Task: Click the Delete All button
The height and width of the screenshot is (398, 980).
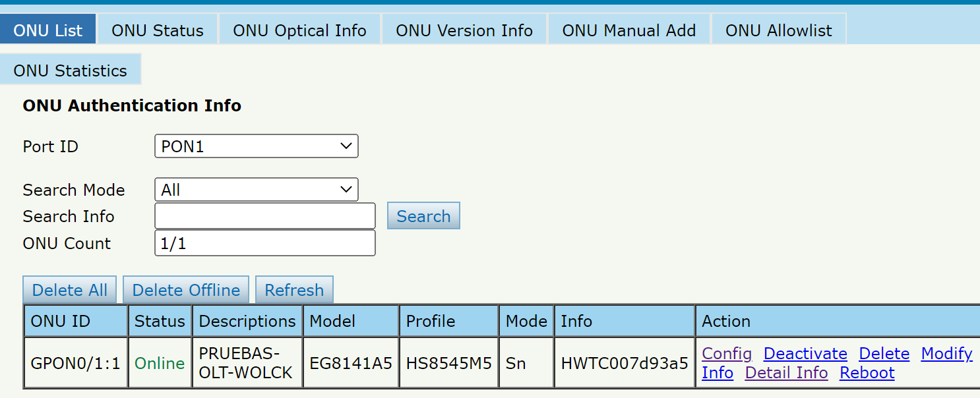Action: click(x=70, y=290)
